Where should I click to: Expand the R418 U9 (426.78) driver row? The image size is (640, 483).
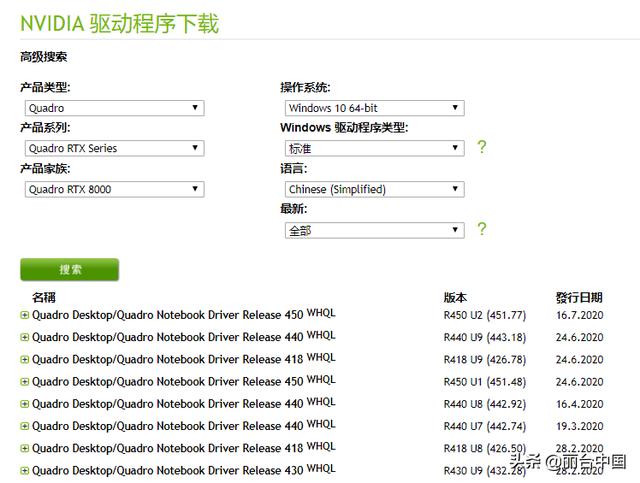point(24,360)
